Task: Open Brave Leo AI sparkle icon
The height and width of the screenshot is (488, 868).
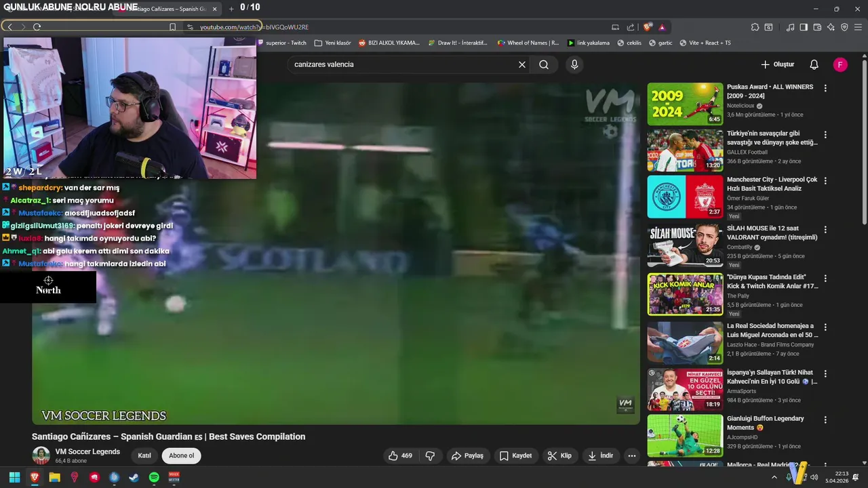Action: click(x=831, y=27)
